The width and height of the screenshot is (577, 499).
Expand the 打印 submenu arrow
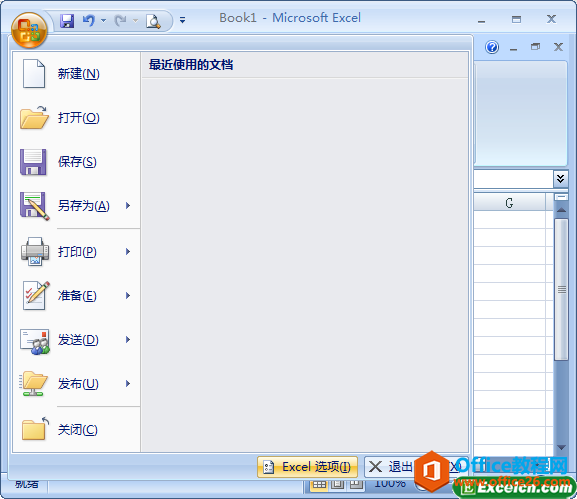pos(128,251)
